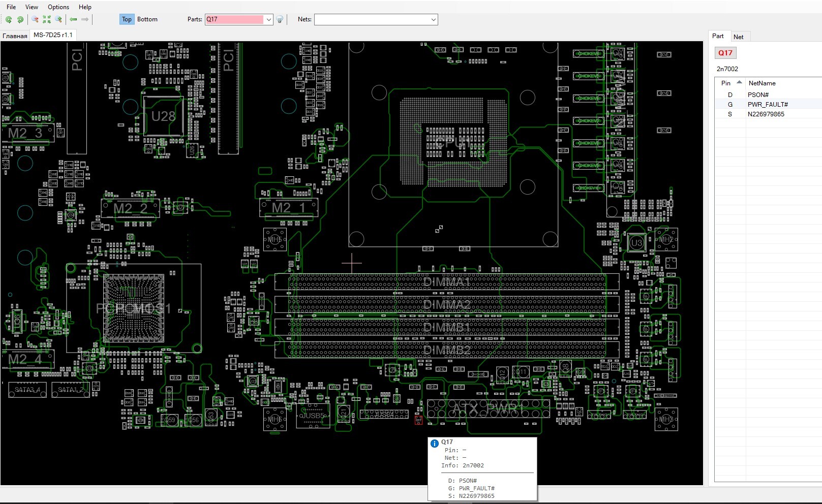Viewport: 822px width, 504px height.
Task: Open the Parts dropdown list
Action: [268, 19]
